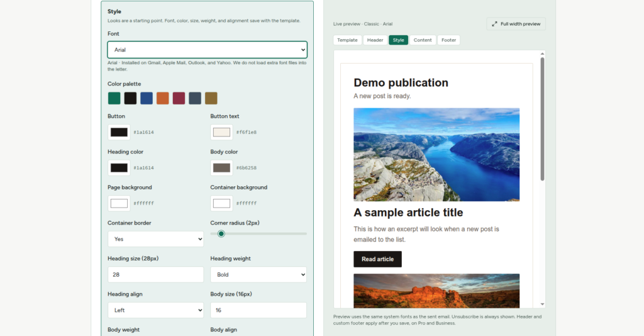This screenshot has height=336, width=644.
Task: Open the Heading color picker
Action: (x=119, y=167)
